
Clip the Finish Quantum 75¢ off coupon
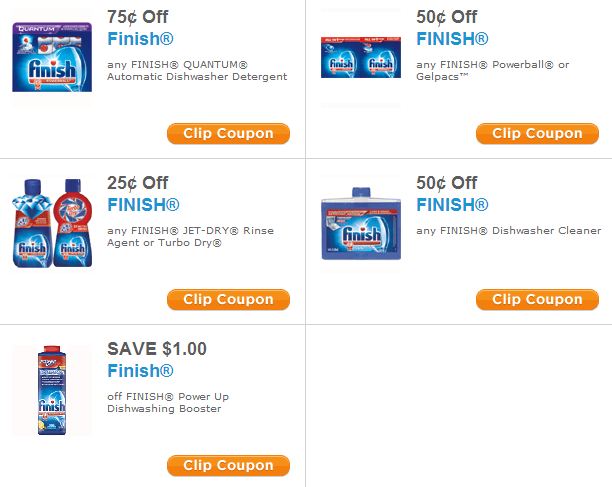pyautogui.click(x=228, y=134)
